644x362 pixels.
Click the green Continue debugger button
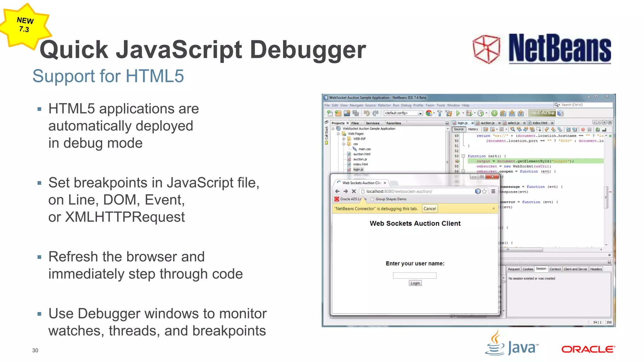pos(494,113)
